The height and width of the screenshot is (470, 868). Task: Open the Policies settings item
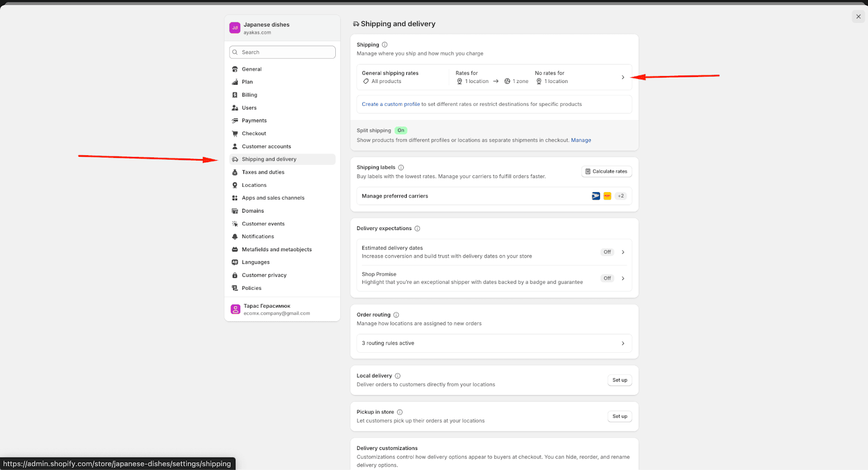282,288
